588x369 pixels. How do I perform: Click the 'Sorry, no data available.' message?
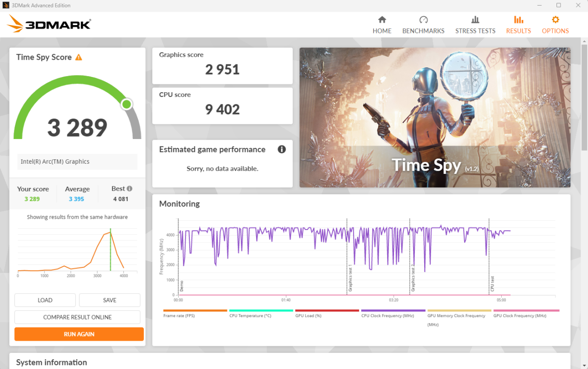tap(222, 169)
